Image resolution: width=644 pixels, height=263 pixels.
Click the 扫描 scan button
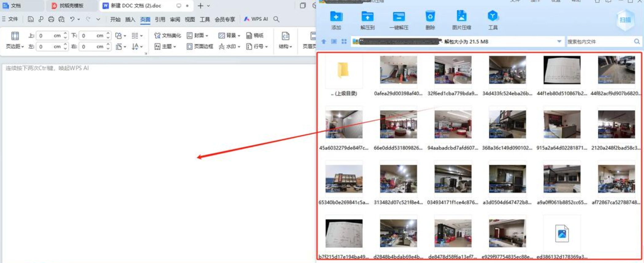pos(625,20)
